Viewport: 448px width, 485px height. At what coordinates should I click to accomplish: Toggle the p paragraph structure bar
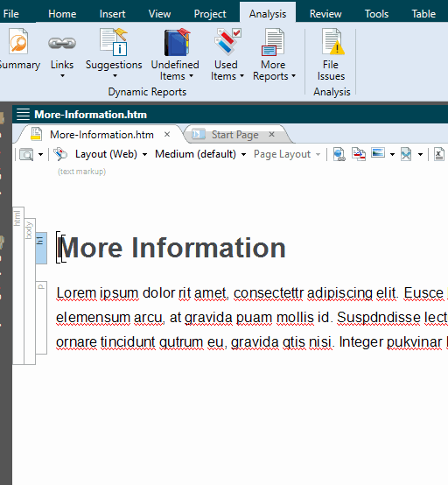click(41, 318)
